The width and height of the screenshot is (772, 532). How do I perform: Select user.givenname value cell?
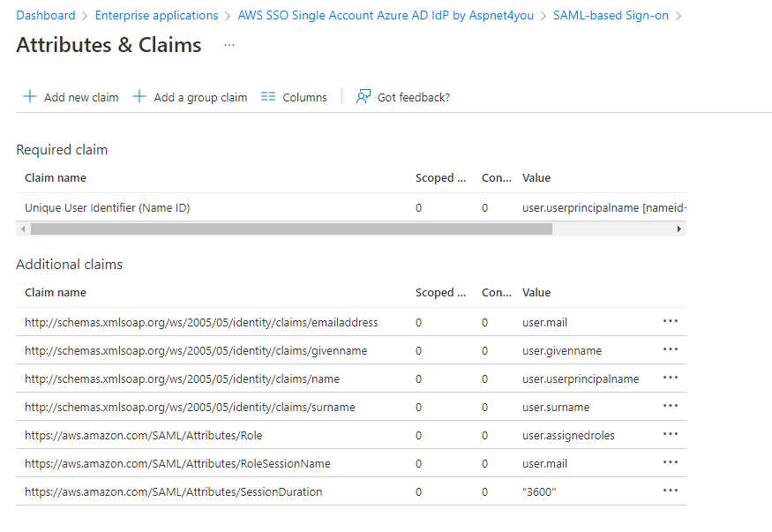[562, 350]
